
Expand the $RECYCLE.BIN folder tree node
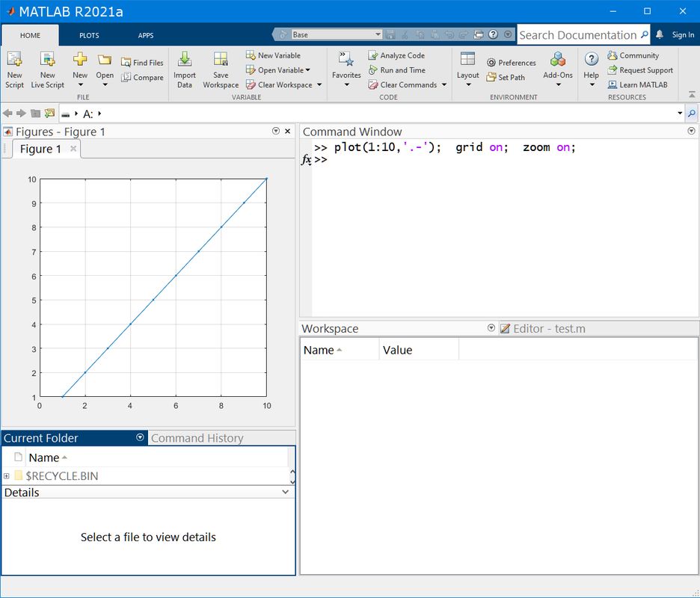click(x=7, y=476)
